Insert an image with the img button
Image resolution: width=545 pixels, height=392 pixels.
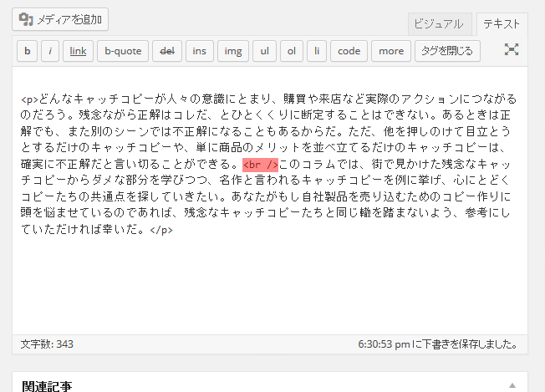[233, 51]
